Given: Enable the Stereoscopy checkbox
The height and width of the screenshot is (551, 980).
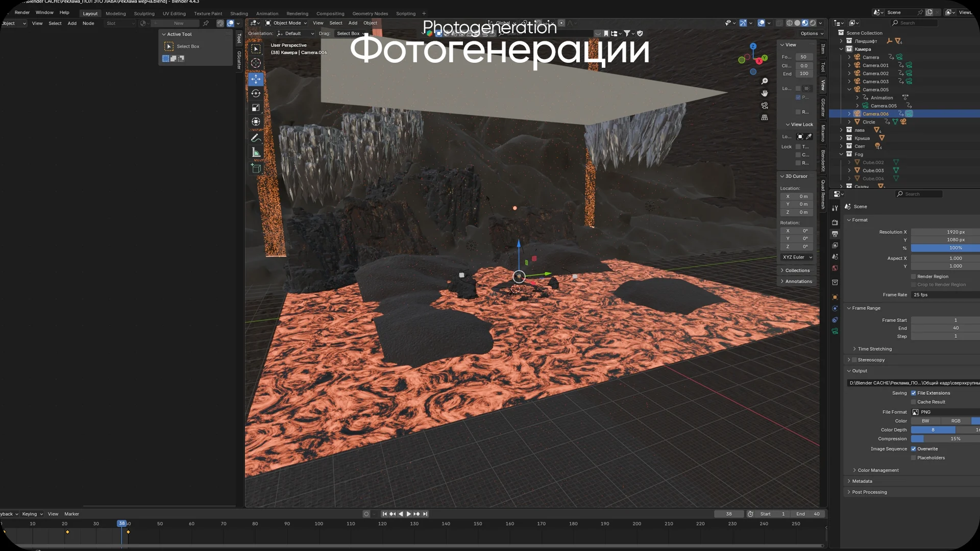Looking at the screenshot, I should click(854, 360).
